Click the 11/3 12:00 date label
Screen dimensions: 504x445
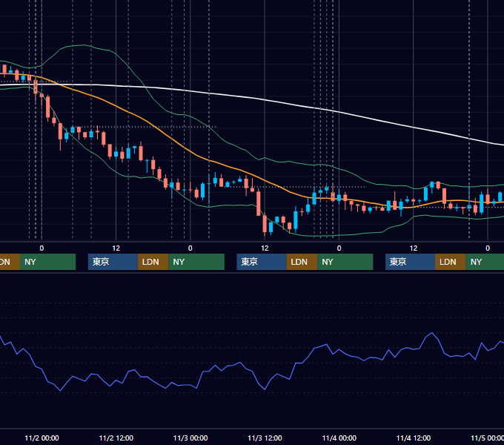tap(265, 438)
